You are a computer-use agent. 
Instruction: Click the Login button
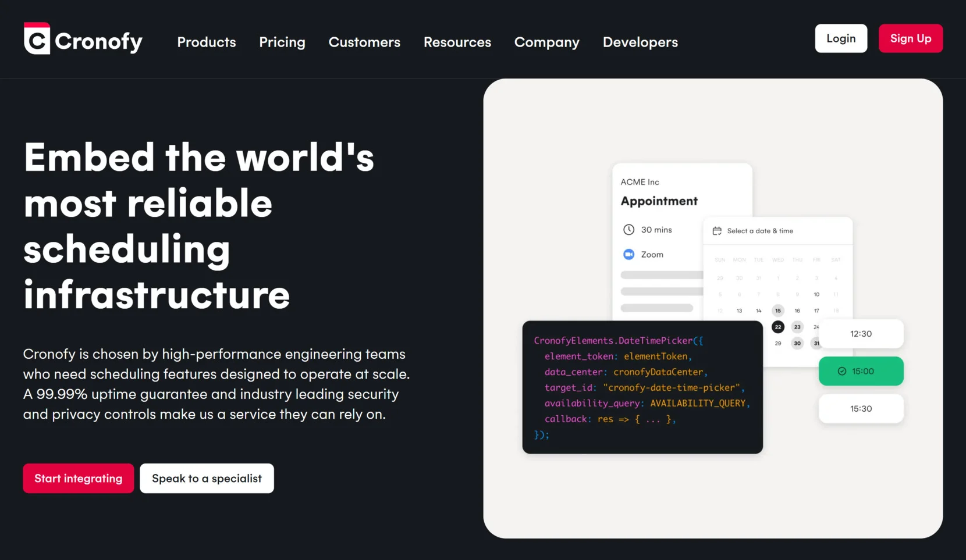point(841,38)
